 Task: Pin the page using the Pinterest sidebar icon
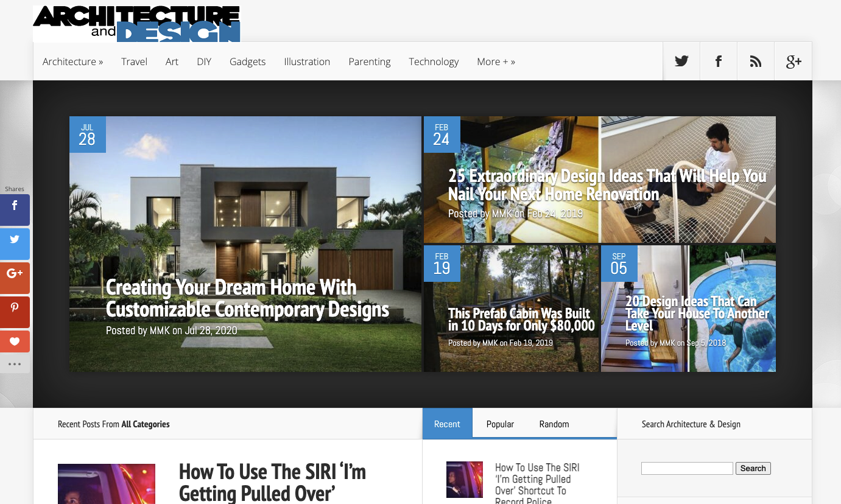[15, 312]
